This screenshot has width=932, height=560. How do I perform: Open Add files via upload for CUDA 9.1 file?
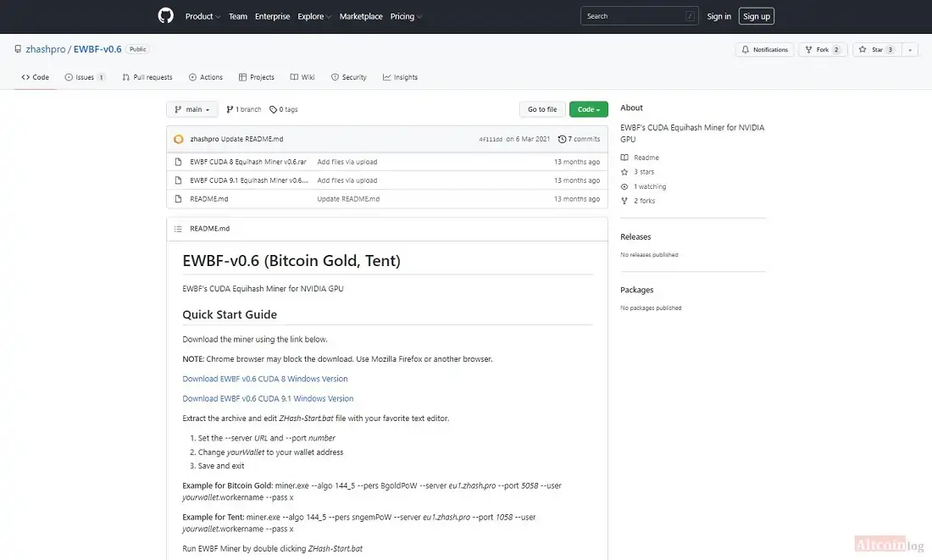pos(347,180)
